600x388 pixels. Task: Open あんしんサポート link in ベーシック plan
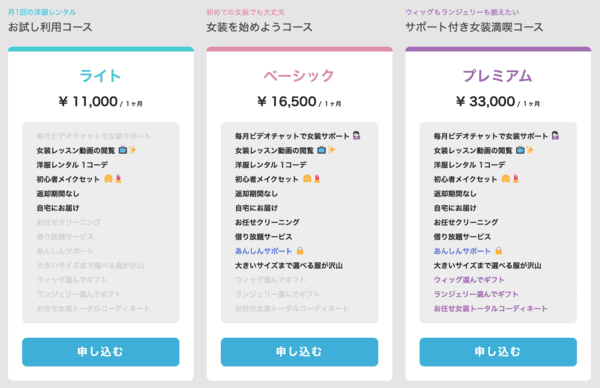click(x=263, y=251)
